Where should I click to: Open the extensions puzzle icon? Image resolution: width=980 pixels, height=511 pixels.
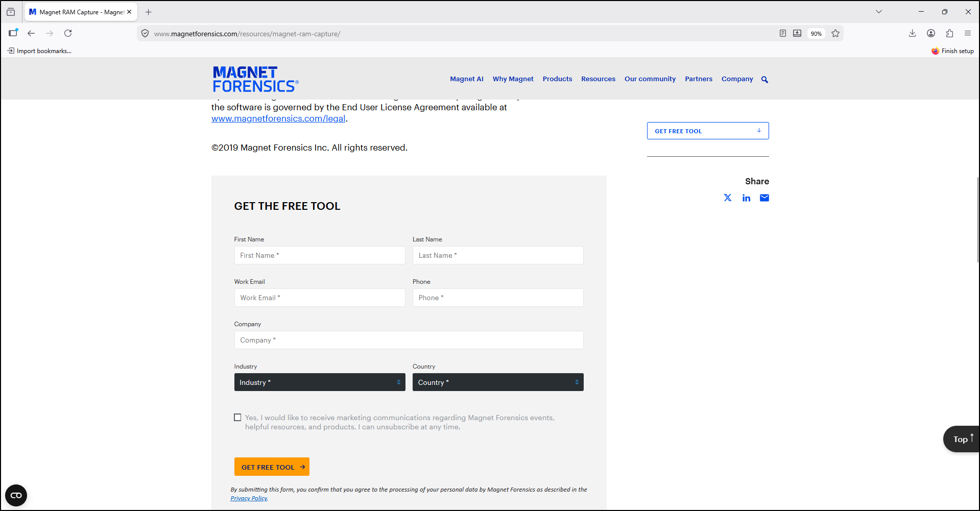coord(949,33)
